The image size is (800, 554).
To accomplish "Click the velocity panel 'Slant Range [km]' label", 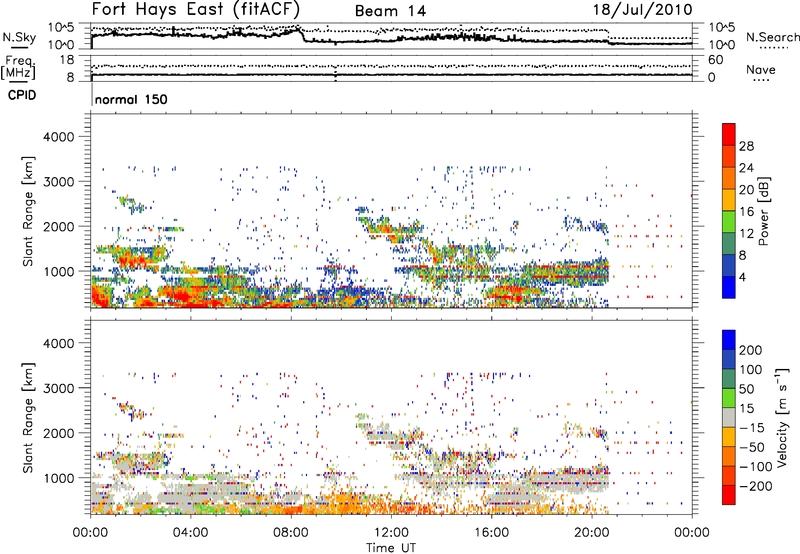I will pos(28,417).
